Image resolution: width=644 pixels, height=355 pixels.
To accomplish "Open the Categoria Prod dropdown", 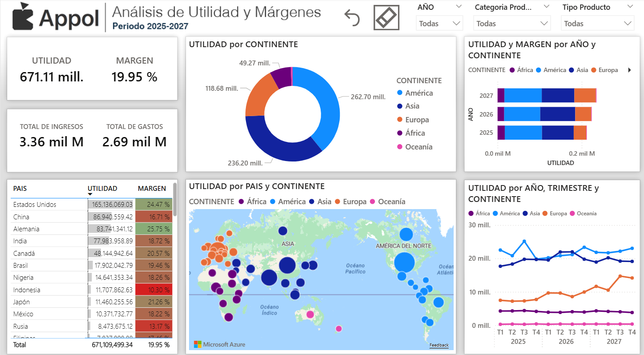I will tap(546, 7).
